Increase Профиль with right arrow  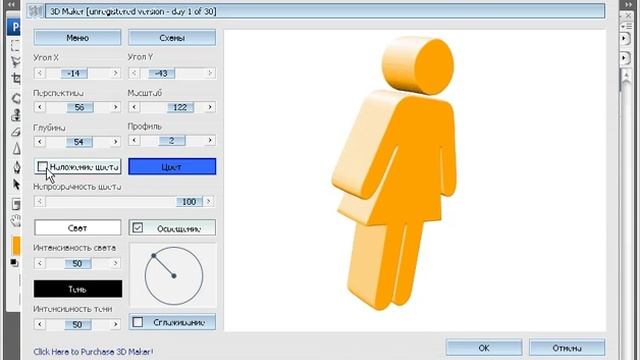point(210,140)
